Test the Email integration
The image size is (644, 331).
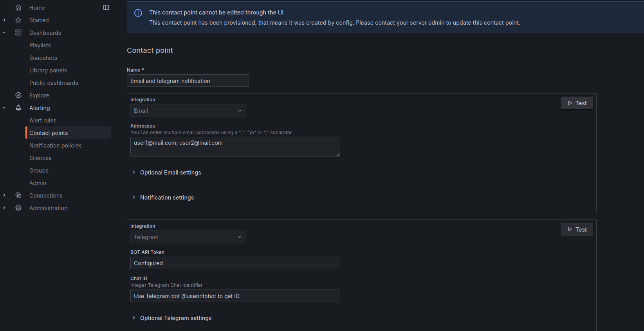point(577,103)
